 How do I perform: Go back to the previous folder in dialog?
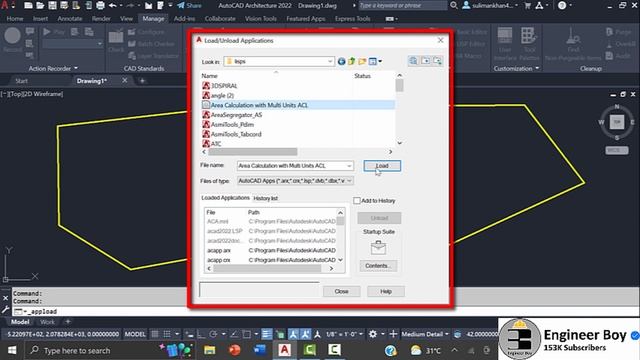tap(341, 61)
